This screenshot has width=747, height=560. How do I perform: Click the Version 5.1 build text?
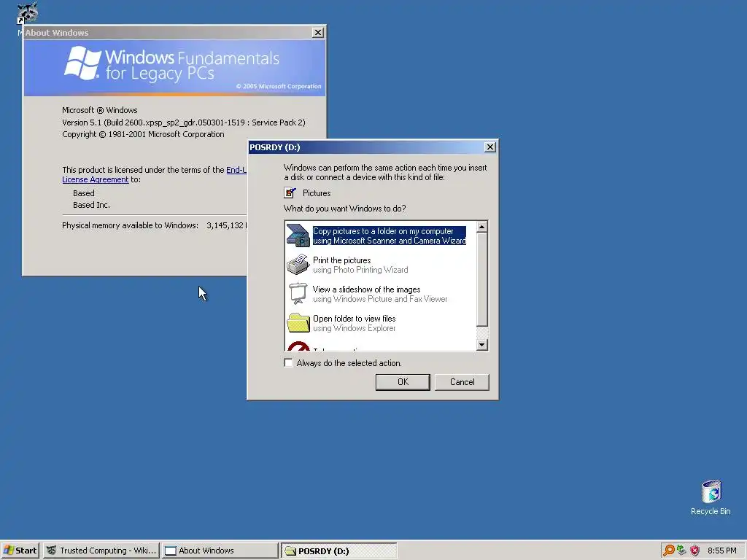point(183,122)
